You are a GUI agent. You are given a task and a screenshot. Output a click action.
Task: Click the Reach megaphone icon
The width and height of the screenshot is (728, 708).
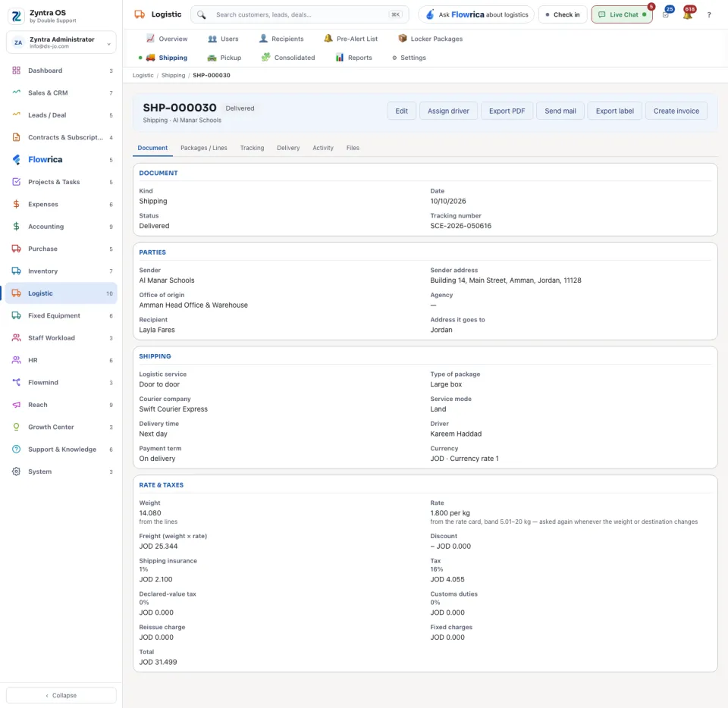pyautogui.click(x=16, y=405)
